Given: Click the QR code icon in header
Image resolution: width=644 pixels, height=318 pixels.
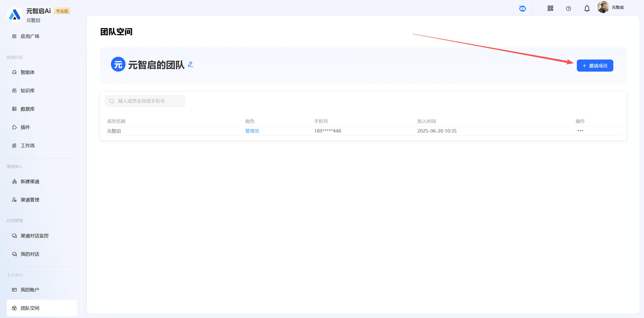Looking at the screenshot, I should click(x=550, y=9).
